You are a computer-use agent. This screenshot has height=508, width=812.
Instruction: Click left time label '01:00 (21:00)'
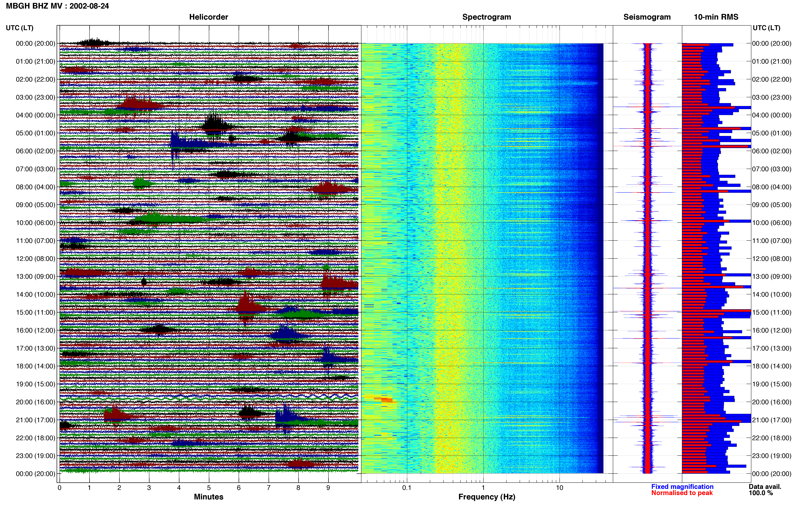(36, 61)
